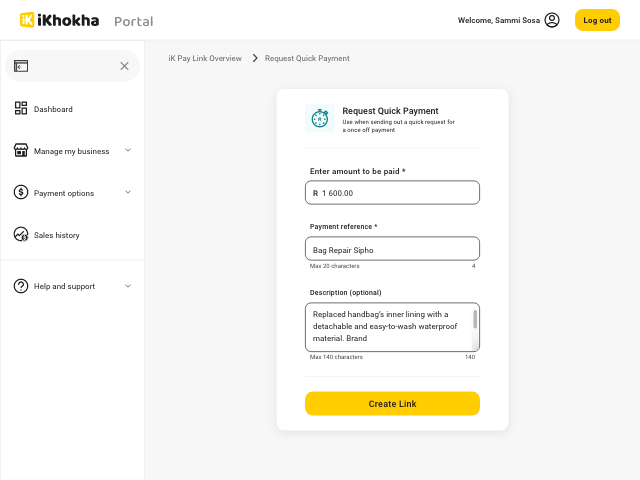The image size is (640, 480).
Task: Click the Help and support question icon
Action: (x=21, y=286)
